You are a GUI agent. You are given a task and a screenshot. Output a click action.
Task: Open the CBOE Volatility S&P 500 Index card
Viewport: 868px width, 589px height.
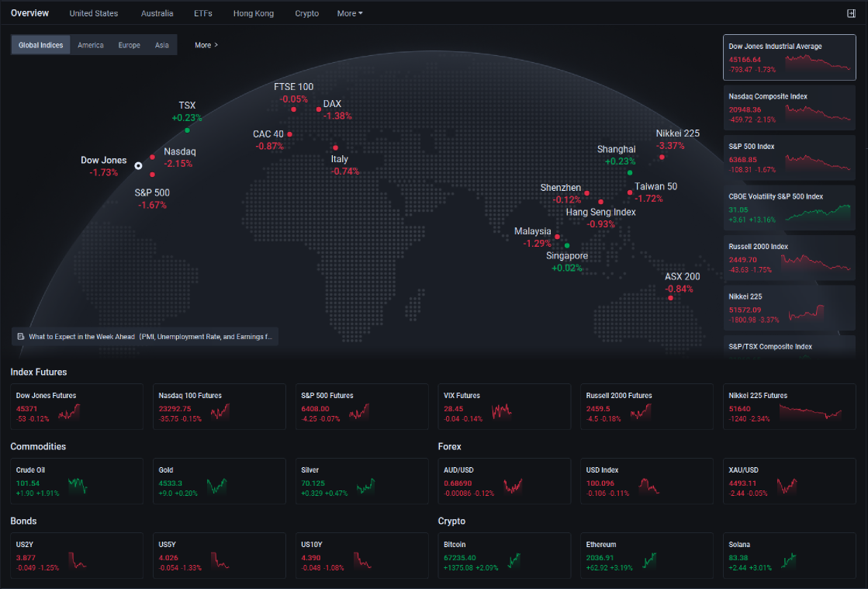[790, 208]
